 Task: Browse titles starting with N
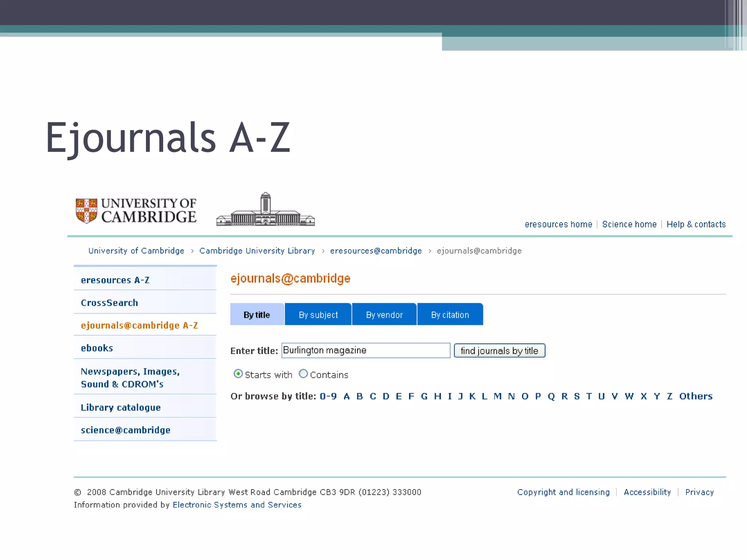coord(511,396)
